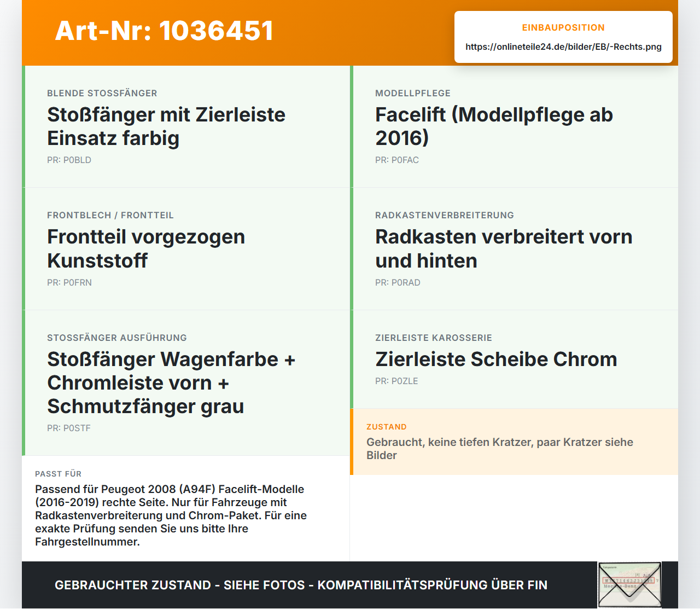The height and width of the screenshot is (609, 700).
Task: Click the PR: P0FAC code
Action: pyautogui.click(x=397, y=160)
